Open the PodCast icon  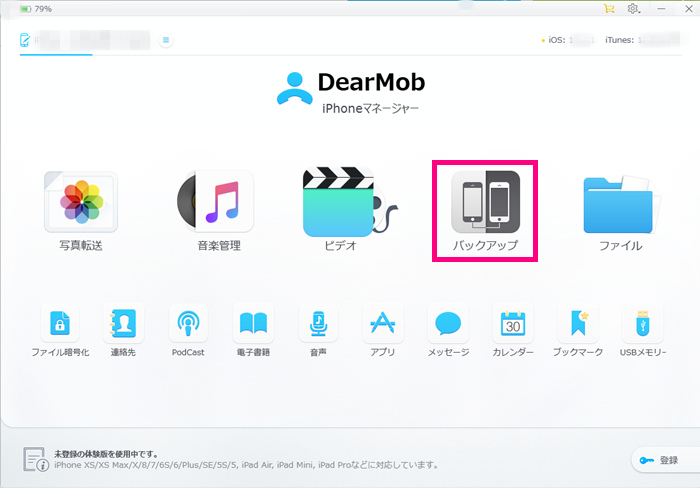tap(188, 323)
